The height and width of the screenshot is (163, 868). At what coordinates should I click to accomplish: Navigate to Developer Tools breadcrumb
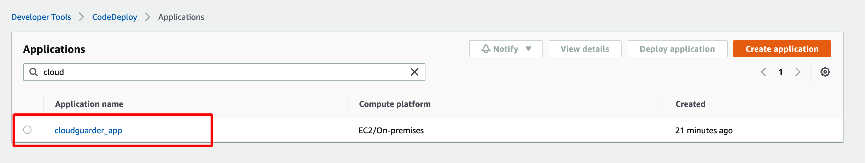41,17
